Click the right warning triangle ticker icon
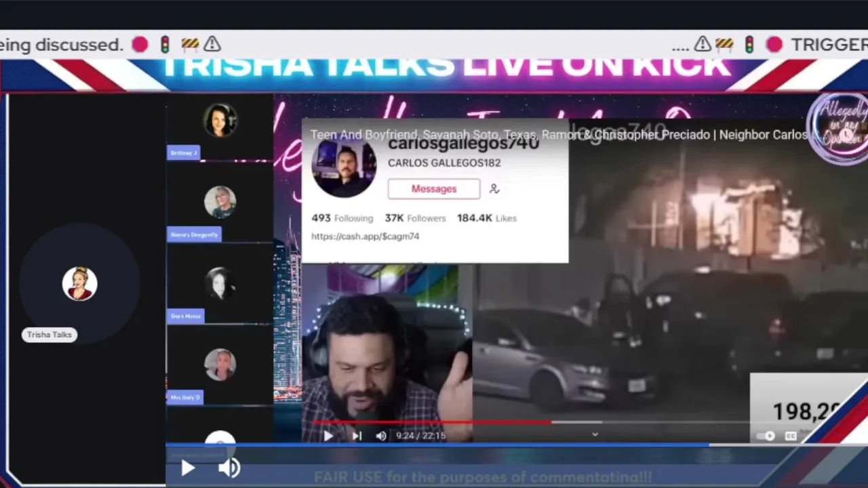 tap(703, 45)
